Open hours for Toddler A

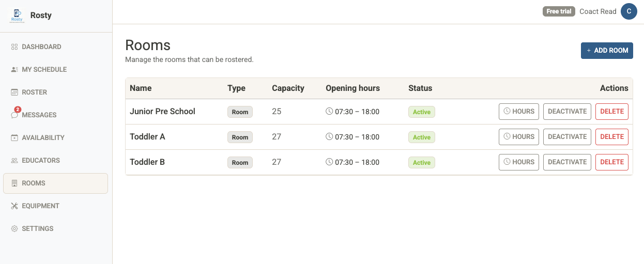[x=518, y=137]
